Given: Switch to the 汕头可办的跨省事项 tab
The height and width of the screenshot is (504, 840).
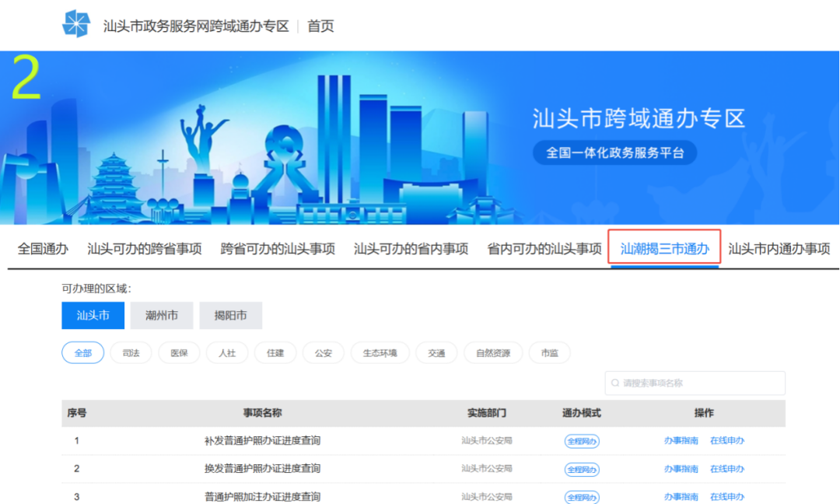Looking at the screenshot, I should click(x=145, y=249).
